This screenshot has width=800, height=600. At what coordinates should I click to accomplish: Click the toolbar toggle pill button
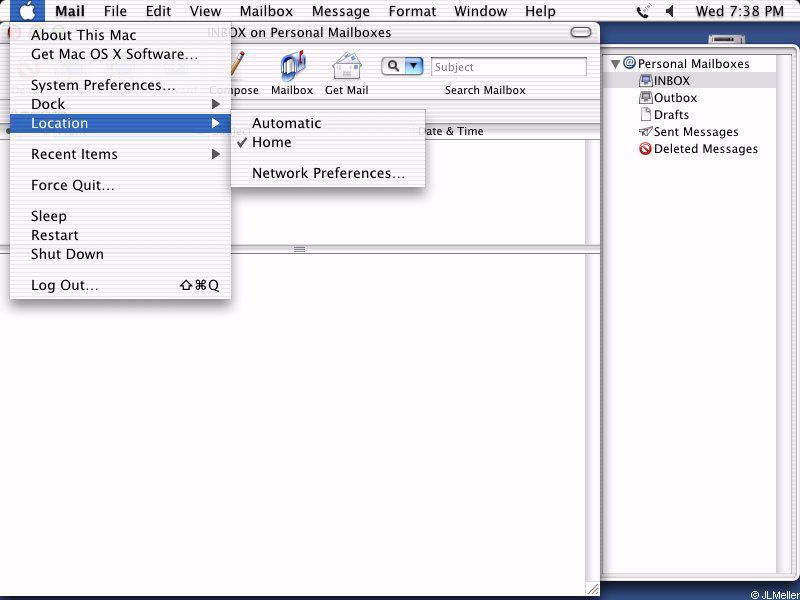581,33
